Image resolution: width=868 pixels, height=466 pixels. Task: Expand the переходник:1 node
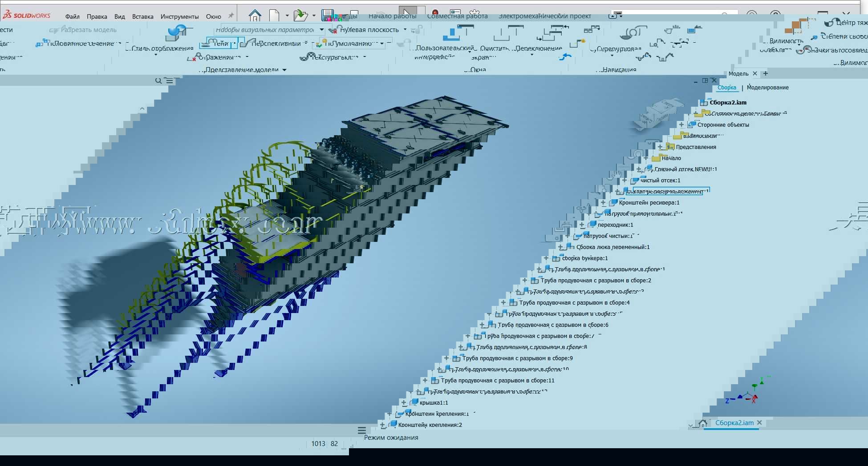[x=581, y=225]
